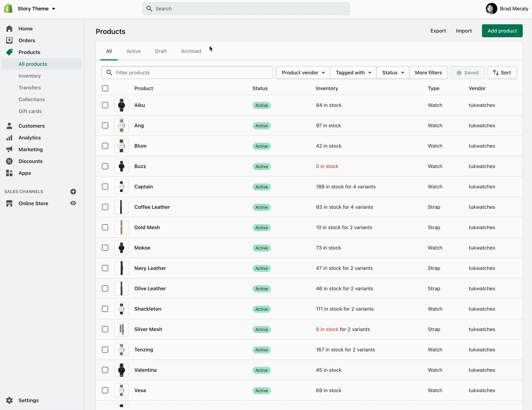The width and height of the screenshot is (532, 410).
Task: Add a sales channel with plus icon
Action: [73, 192]
